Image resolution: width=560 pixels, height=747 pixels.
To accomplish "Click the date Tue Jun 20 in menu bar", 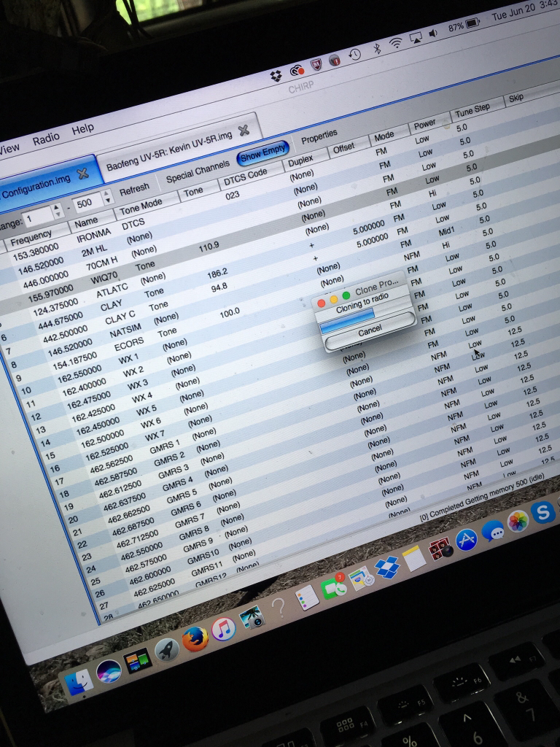I will (513, 12).
